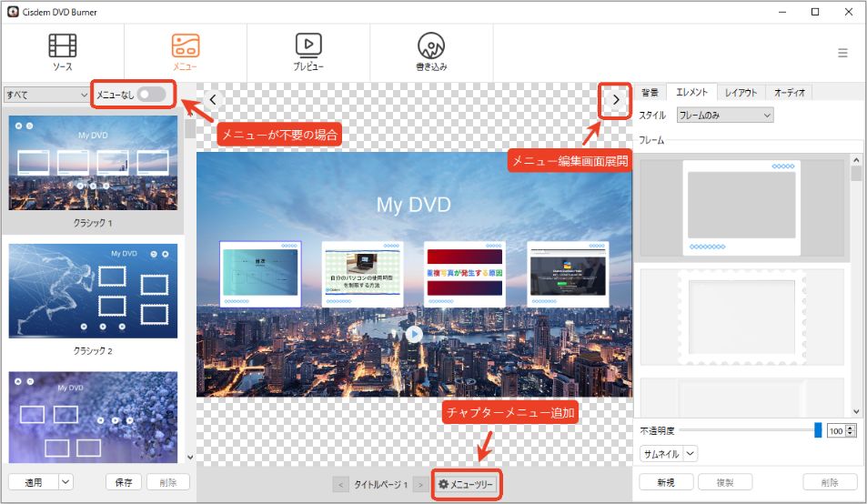Open the プレビュー (Preview) play icon
This screenshot has height=504, width=867.
point(308,45)
